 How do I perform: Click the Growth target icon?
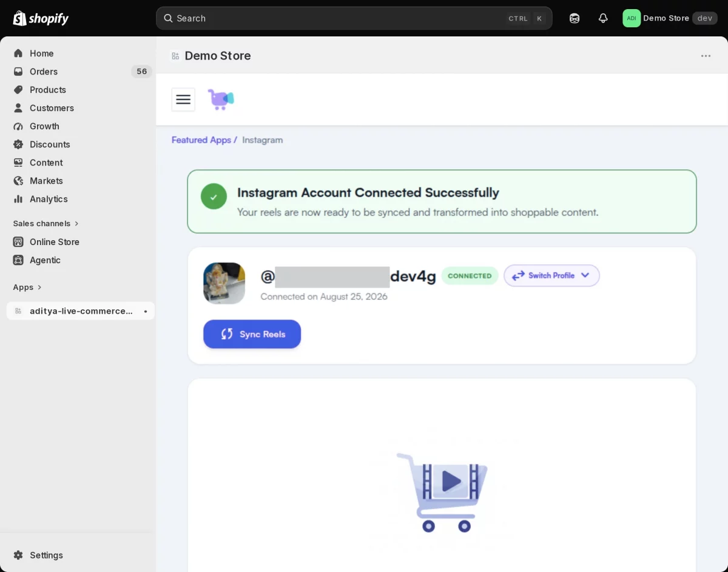pos(18,126)
